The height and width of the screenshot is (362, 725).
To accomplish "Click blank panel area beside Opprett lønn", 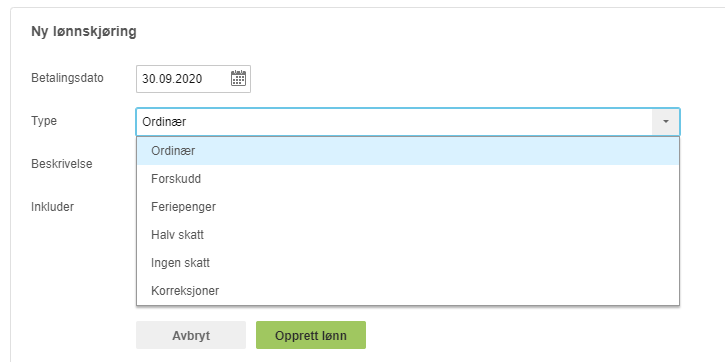I will (532, 335).
